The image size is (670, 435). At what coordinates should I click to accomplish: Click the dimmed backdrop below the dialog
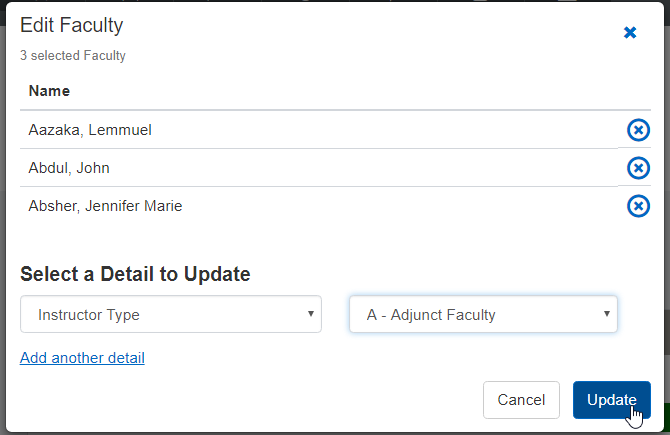[x=300, y=432]
